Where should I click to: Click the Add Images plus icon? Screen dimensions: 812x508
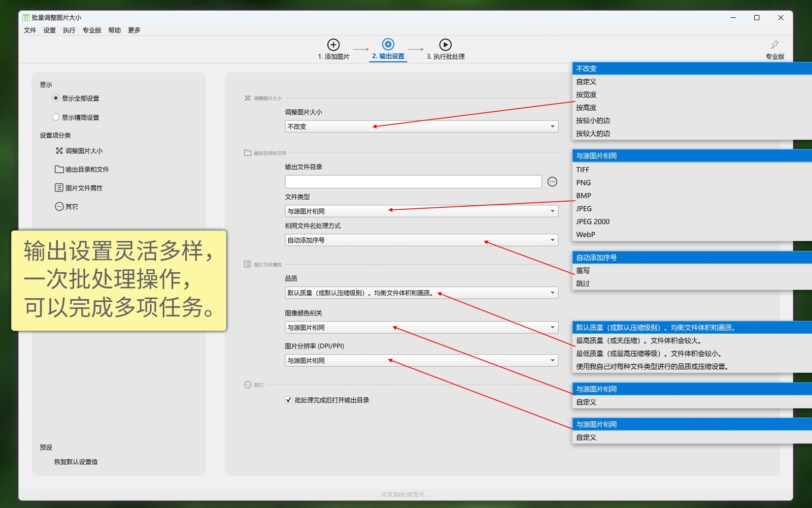point(333,45)
